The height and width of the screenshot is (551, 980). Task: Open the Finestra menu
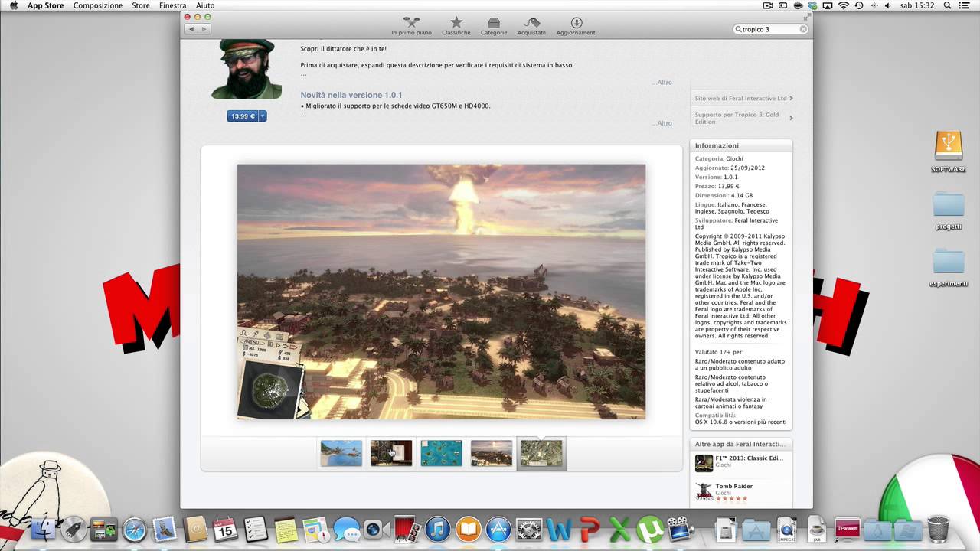(173, 5)
